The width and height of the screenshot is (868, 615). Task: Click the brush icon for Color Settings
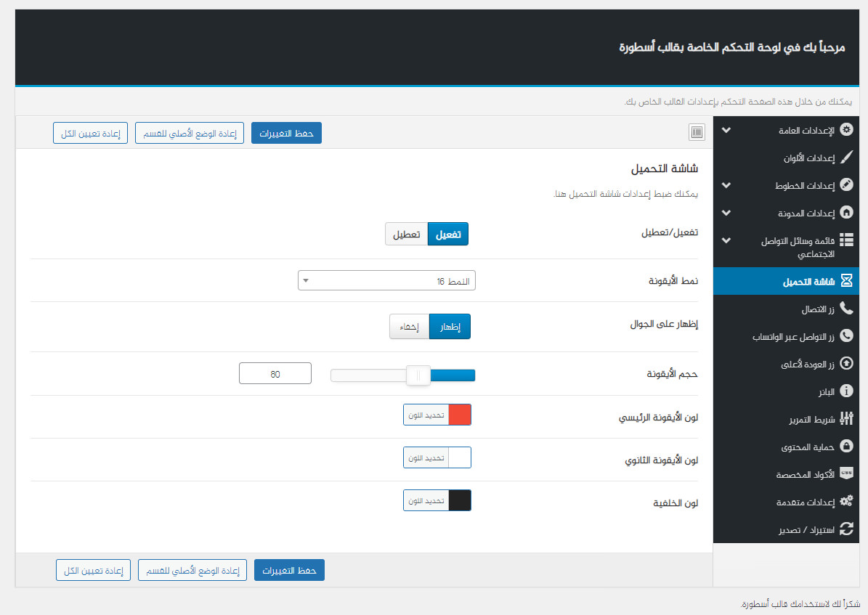(846, 158)
